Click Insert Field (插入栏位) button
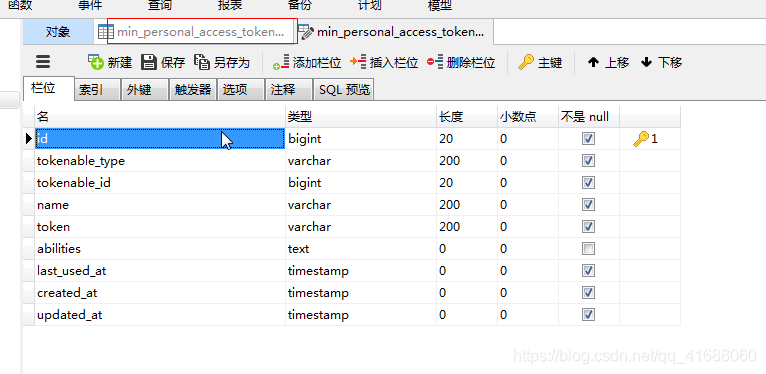 pyautogui.click(x=384, y=62)
